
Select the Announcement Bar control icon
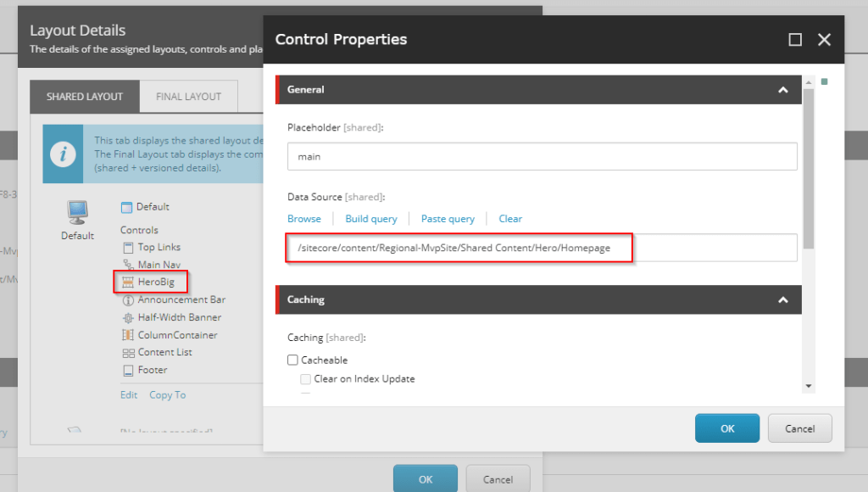tap(128, 300)
